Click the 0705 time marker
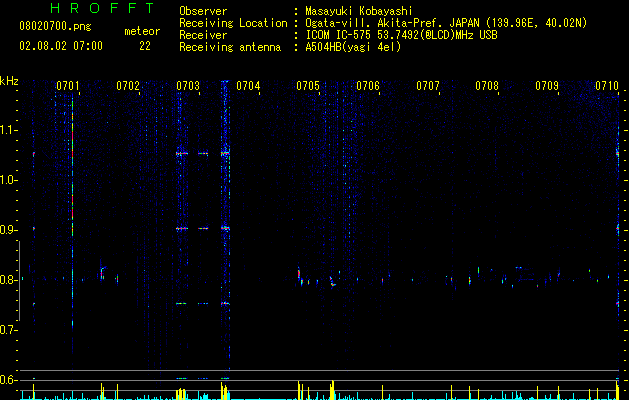Screen dimensions: 629x400 click(308, 86)
